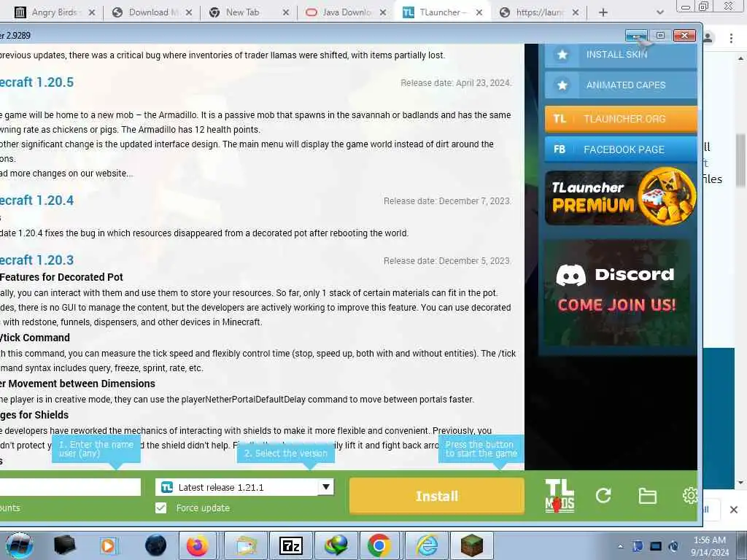Switch to the https://laun browser tab
Image resolution: width=747 pixels, height=560 pixels.
539,12
